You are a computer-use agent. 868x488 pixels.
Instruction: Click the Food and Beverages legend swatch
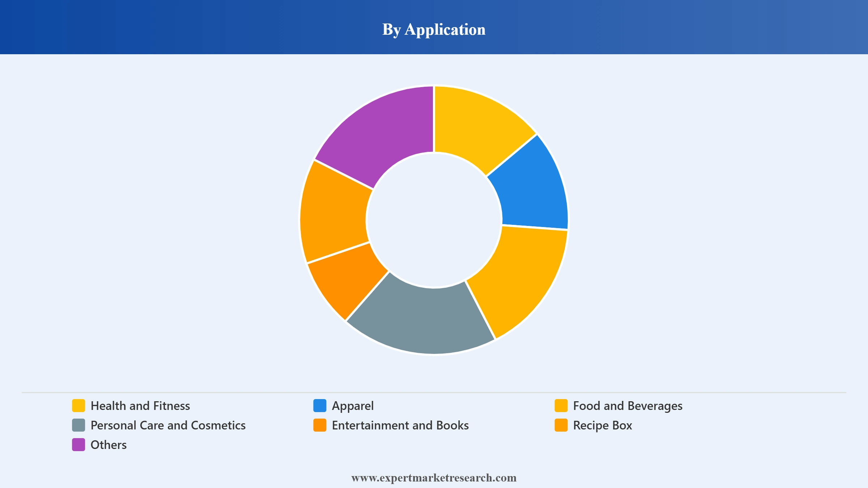pyautogui.click(x=561, y=406)
